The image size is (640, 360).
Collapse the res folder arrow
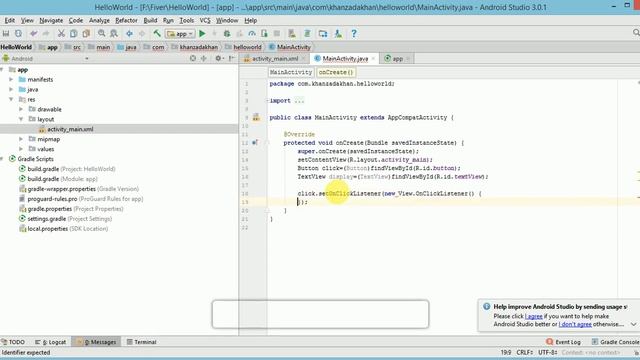[x=11, y=99]
